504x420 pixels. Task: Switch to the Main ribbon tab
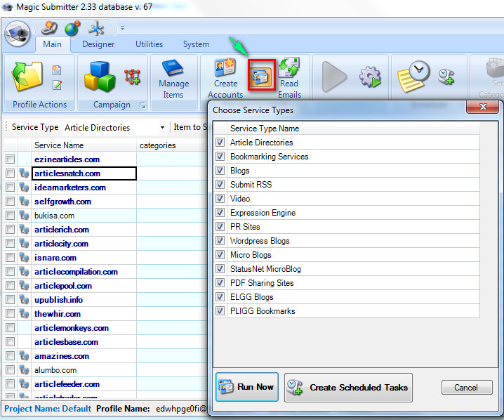click(x=53, y=44)
